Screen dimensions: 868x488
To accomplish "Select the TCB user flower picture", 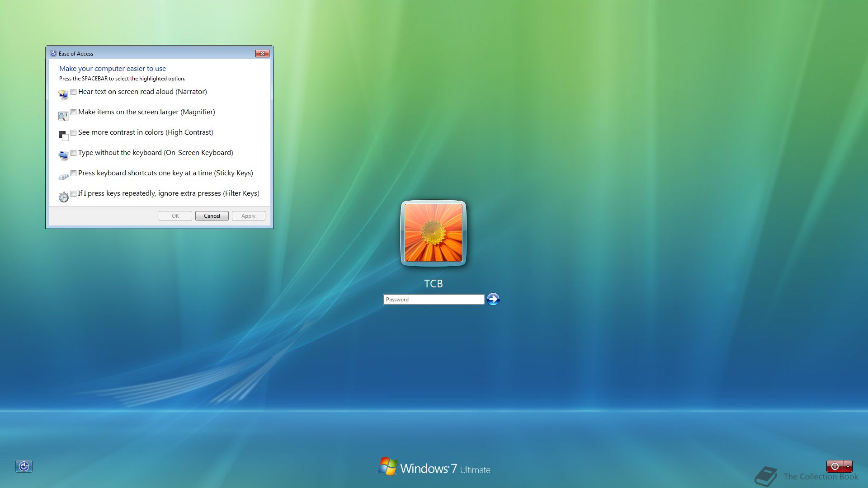I will (434, 233).
